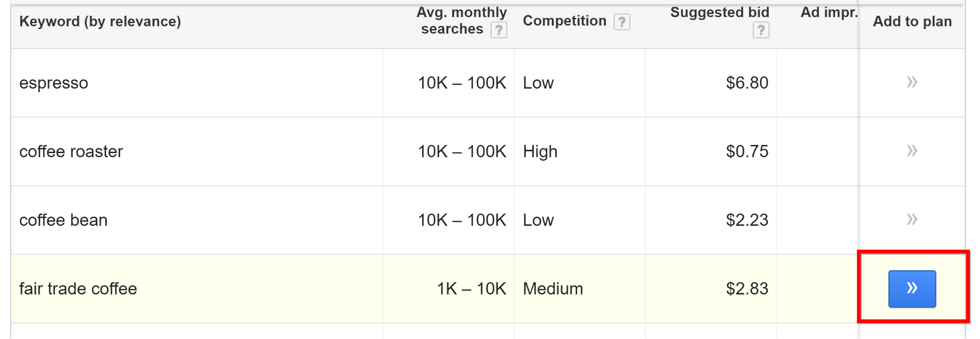Image resolution: width=980 pixels, height=339 pixels.
Task: Sort by Ad impr. column header
Action: coord(829,13)
